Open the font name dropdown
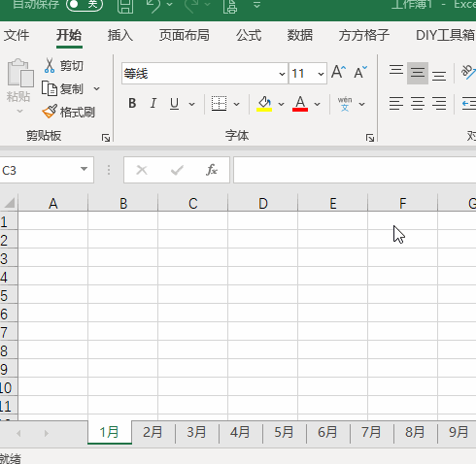Image resolution: width=476 pixels, height=464 pixels. pyautogui.click(x=282, y=74)
